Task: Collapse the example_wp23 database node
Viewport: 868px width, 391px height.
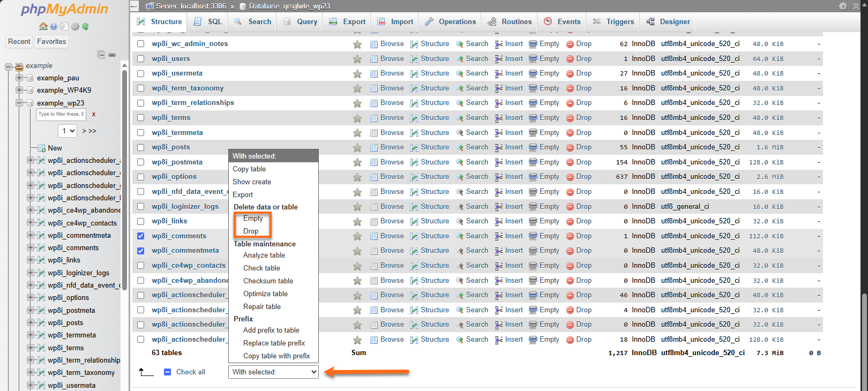Action: pos(19,103)
